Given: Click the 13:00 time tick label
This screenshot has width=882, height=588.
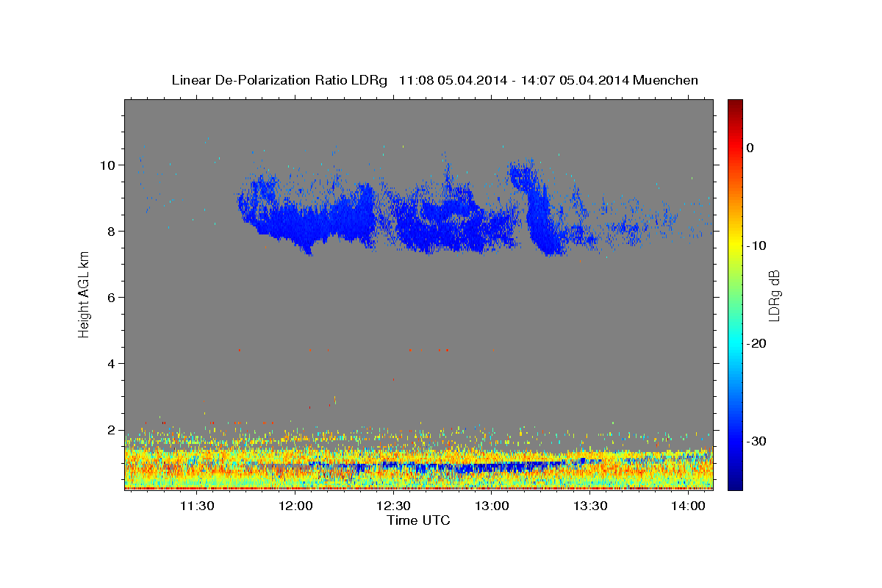Looking at the screenshot, I should pos(492,506).
